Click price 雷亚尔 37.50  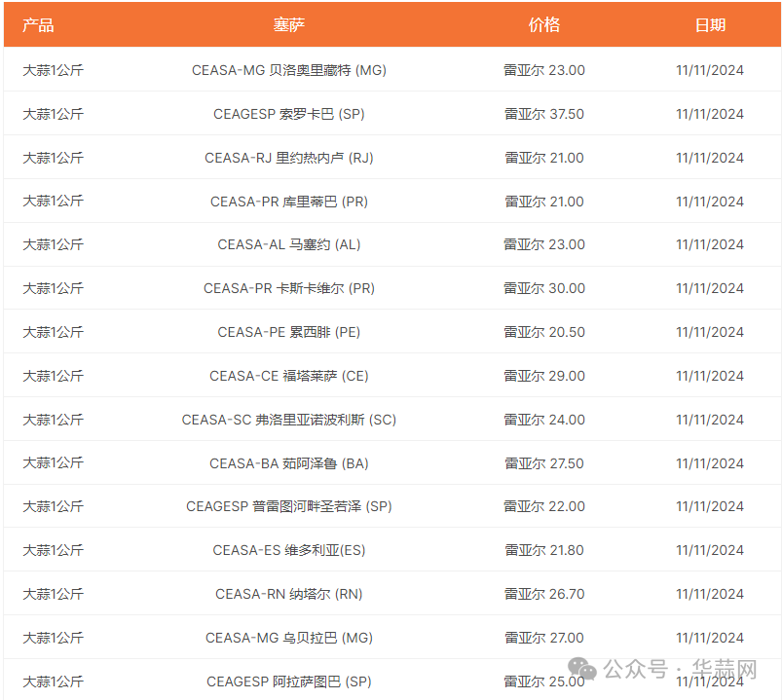544,114
